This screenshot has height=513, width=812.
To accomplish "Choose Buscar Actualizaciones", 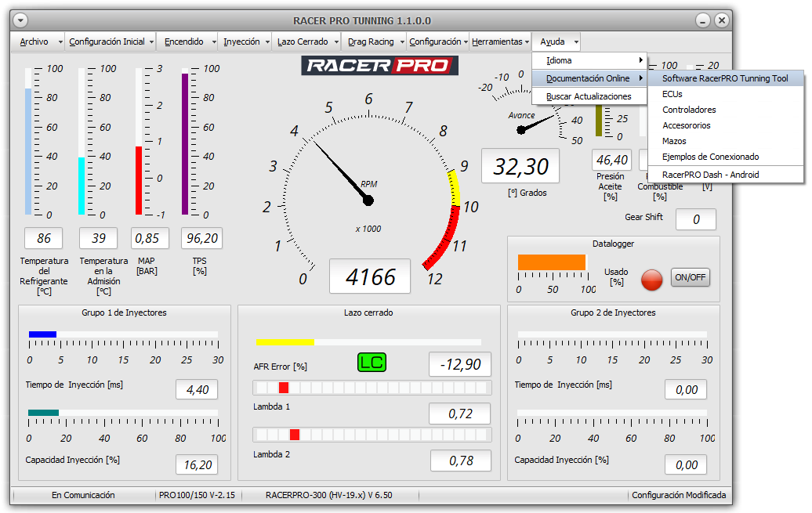I will 590,97.
